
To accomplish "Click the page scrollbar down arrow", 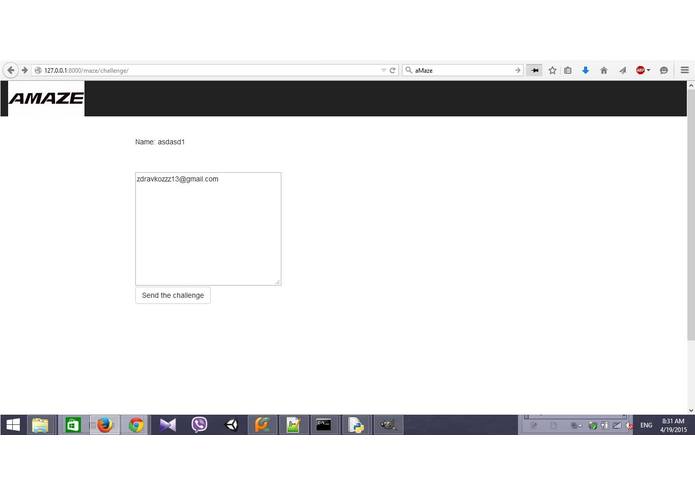I will coord(691,410).
